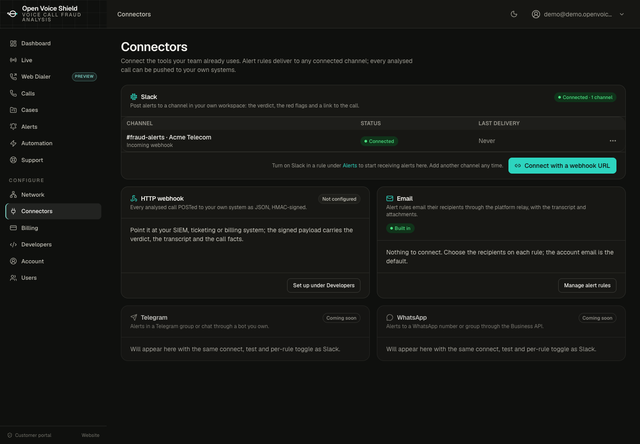Open the Website link in footer
640x444 pixels.
click(90, 435)
